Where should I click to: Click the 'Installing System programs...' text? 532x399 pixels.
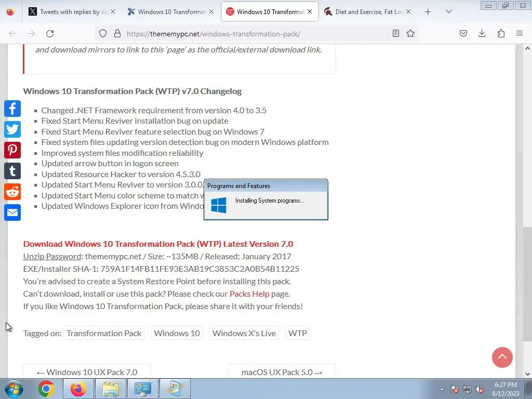(x=270, y=201)
